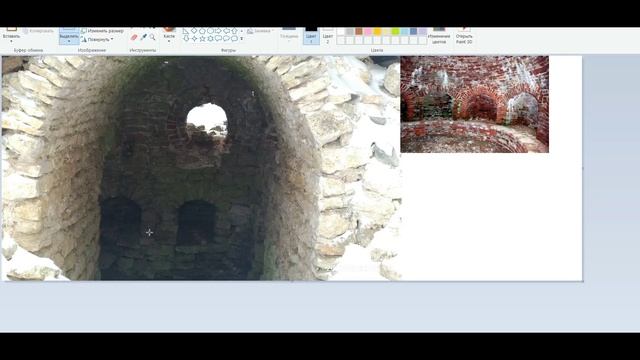Image resolution: width=640 pixels, height=360 pixels.
Task: Choose the five-point star shape
Action: (x=202, y=38)
